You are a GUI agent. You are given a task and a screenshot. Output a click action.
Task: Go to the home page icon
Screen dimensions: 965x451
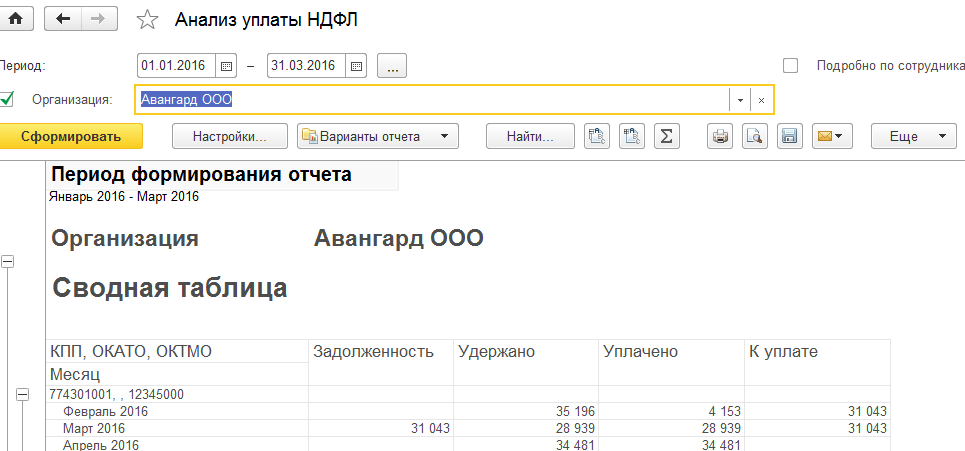[16, 19]
